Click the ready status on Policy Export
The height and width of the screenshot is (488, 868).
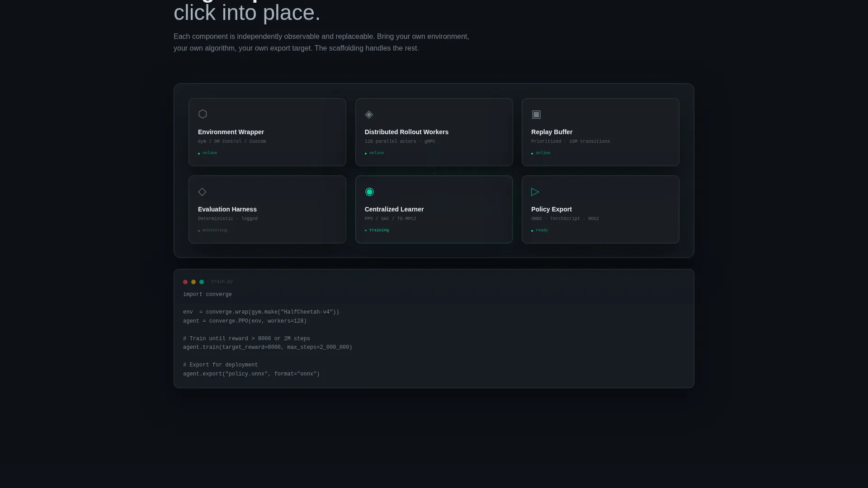coord(540,230)
